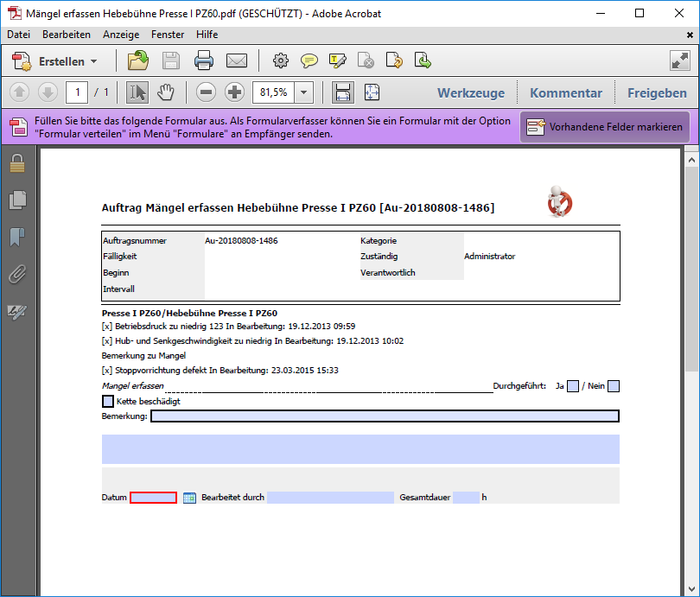Viewport: 700px width, 597px height.
Task: Tick the Durchgeführt Ja checkbox
Action: coord(573,386)
